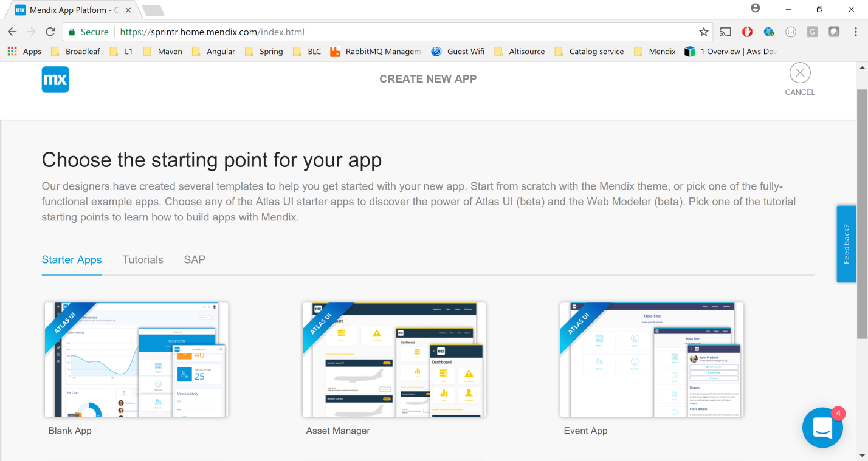Click the Asset Manager label
This screenshot has width=868, height=461.
tap(338, 431)
